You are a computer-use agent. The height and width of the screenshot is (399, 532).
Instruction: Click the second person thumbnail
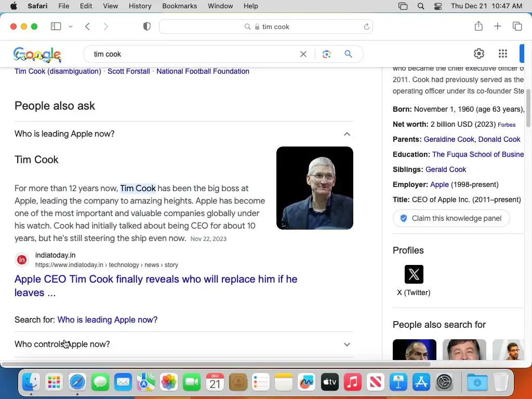point(464,350)
